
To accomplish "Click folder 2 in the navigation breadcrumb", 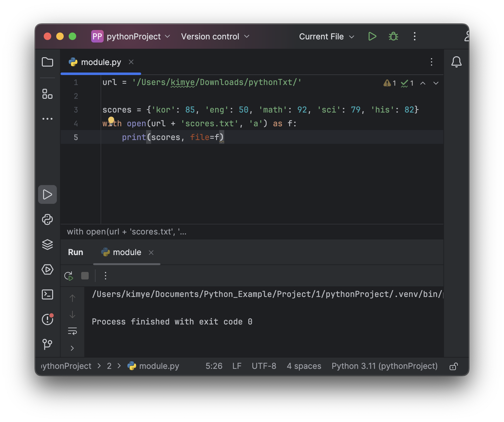I will [109, 366].
